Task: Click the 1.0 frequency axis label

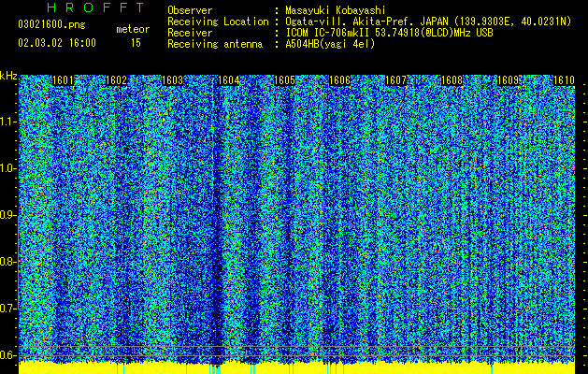Action: 8,168
